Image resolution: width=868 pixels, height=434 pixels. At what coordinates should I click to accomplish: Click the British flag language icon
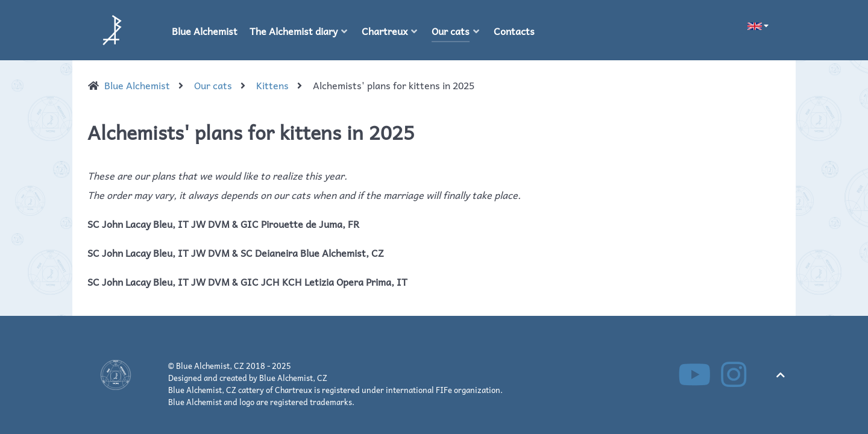[x=755, y=26]
